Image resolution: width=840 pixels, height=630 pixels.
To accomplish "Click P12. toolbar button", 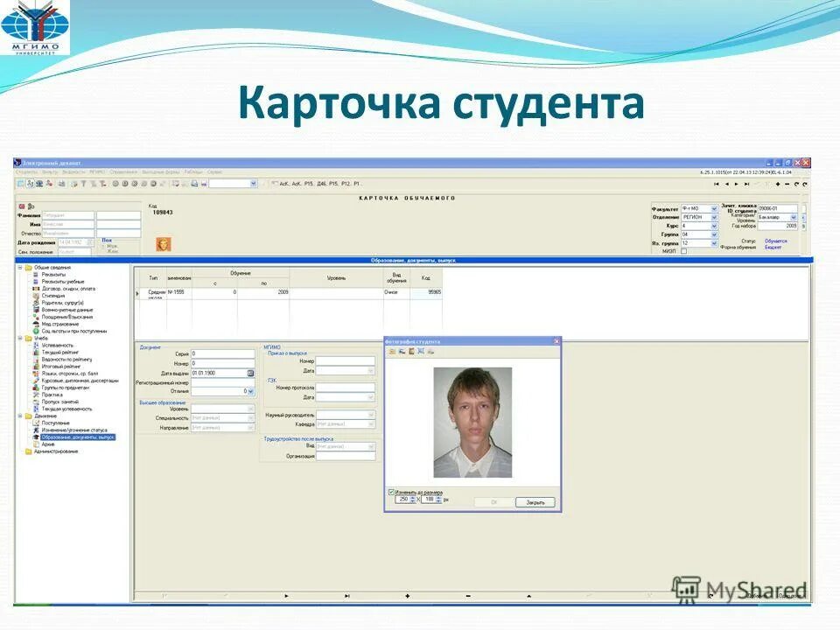I will 346,184.
